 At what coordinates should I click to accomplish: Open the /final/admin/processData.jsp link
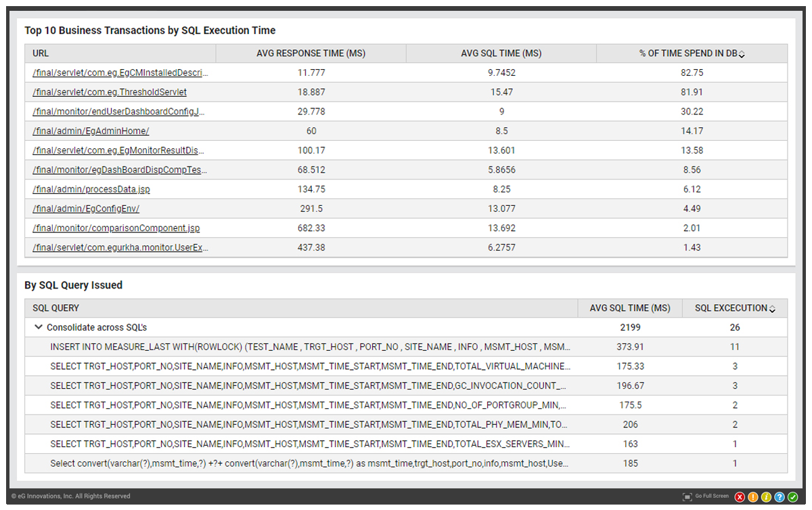(x=91, y=190)
